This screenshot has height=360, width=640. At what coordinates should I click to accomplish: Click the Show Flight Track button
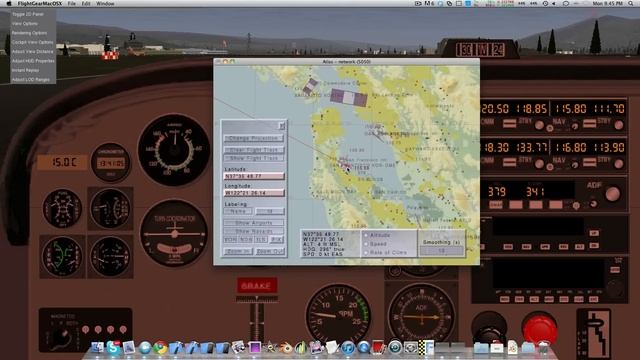253,158
